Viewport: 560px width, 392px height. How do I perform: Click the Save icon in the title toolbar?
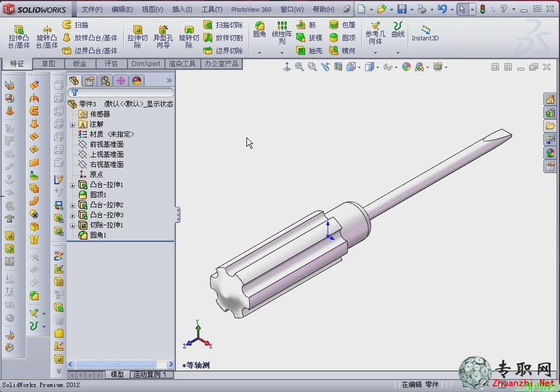[402, 9]
